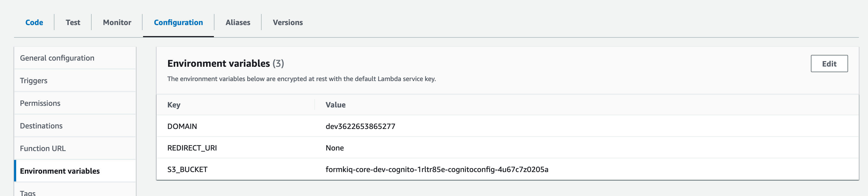Click the REDIRECT_URI key cell

pyautogui.click(x=192, y=148)
